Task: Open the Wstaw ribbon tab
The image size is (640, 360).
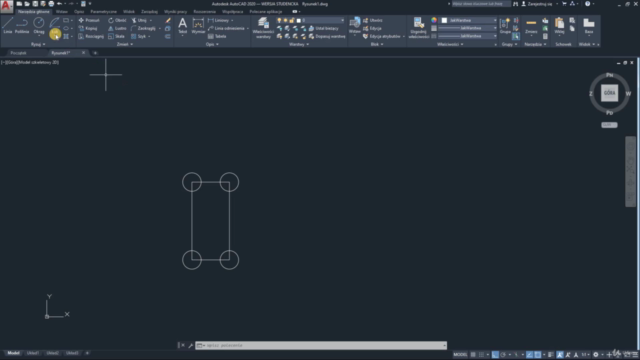Action: 62,12
